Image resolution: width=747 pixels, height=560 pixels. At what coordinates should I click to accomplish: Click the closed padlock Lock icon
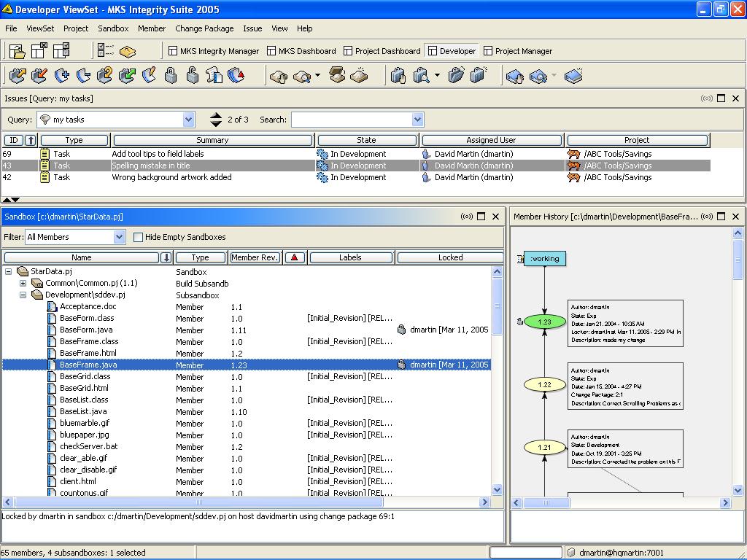171,76
